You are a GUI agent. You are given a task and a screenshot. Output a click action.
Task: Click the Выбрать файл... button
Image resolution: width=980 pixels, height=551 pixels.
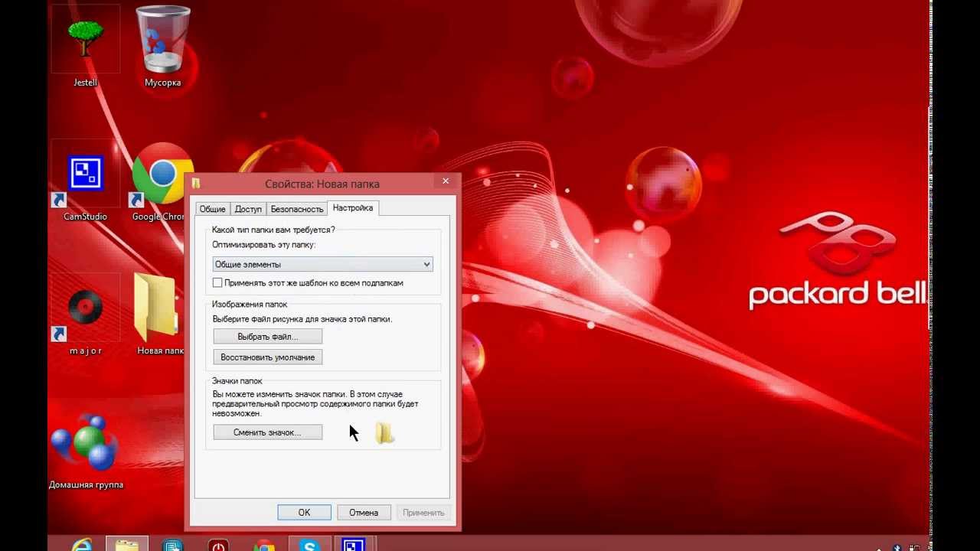tap(267, 337)
